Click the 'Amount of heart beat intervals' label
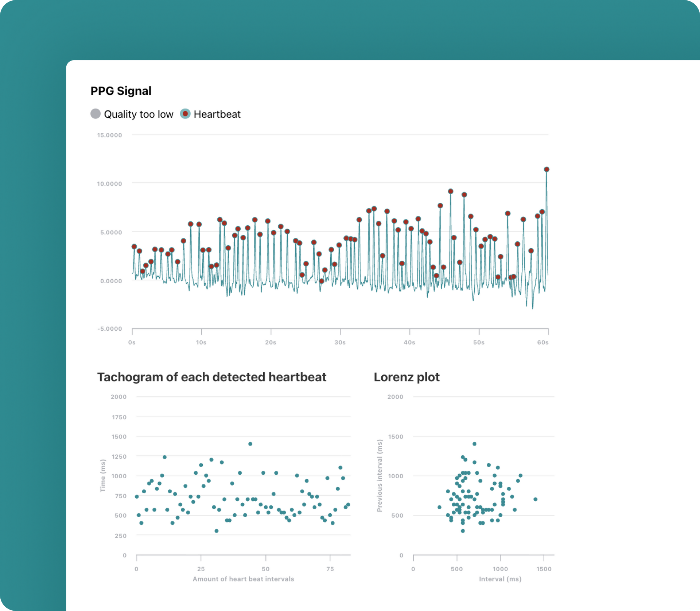 tap(243, 579)
